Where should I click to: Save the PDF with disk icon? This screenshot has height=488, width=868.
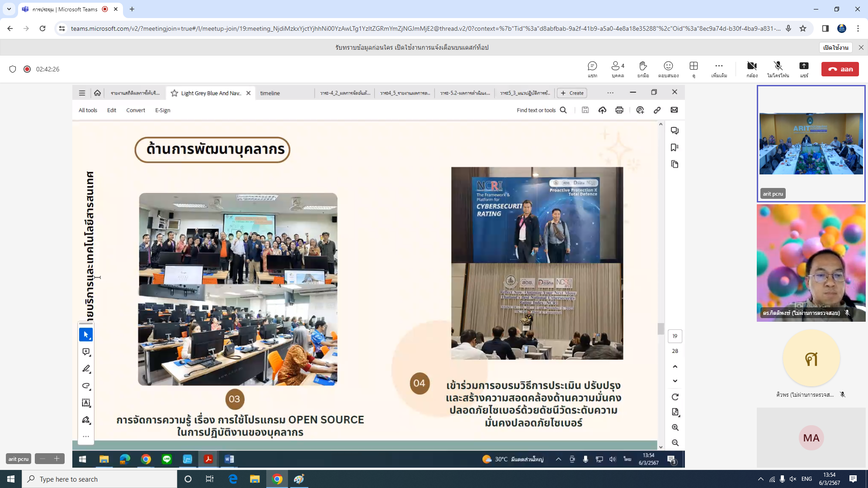[x=585, y=110]
